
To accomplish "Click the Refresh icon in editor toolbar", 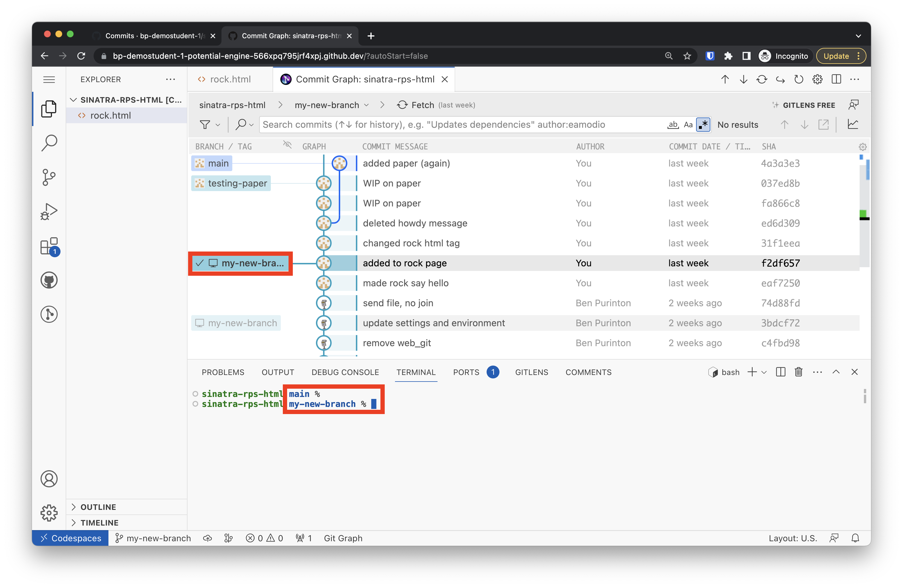I will click(799, 79).
